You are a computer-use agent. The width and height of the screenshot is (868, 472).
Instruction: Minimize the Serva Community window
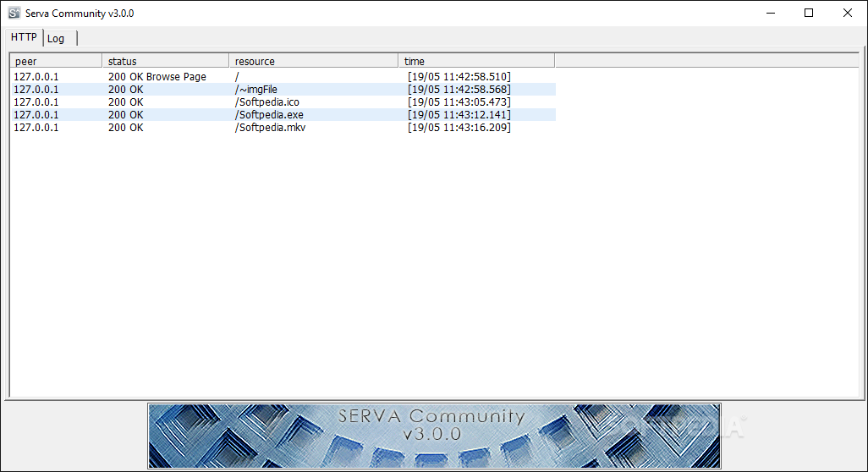point(770,13)
